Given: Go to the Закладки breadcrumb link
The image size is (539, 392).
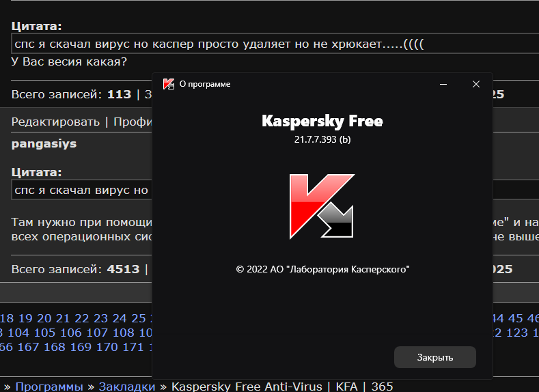Looking at the screenshot, I should pyautogui.click(x=127, y=387).
